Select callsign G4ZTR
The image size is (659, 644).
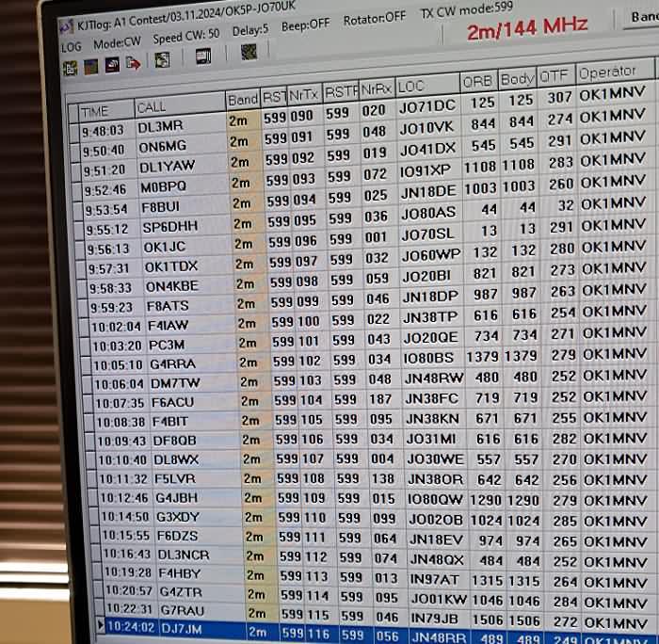181,592
